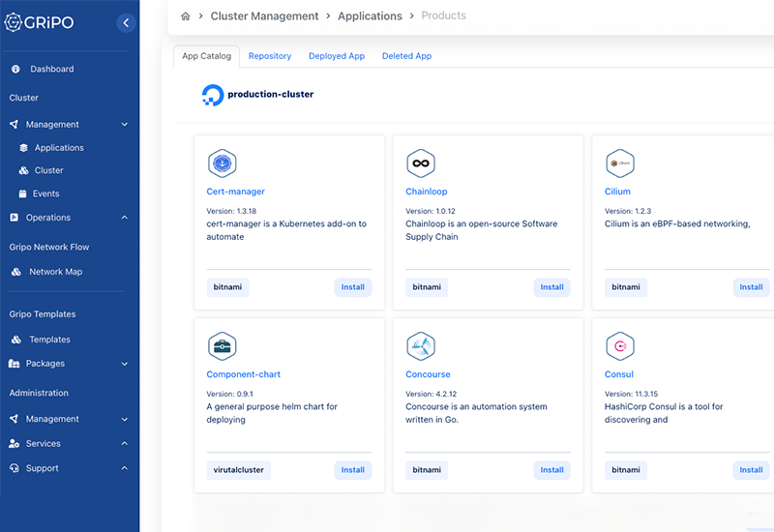Select the Deleted App tab
Image resolution: width=774 pixels, height=532 pixels.
(x=406, y=56)
